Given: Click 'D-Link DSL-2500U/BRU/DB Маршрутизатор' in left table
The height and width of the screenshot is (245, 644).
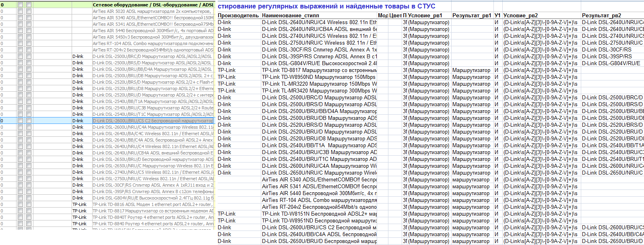Looking at the screenshot, I should [153, 76].
